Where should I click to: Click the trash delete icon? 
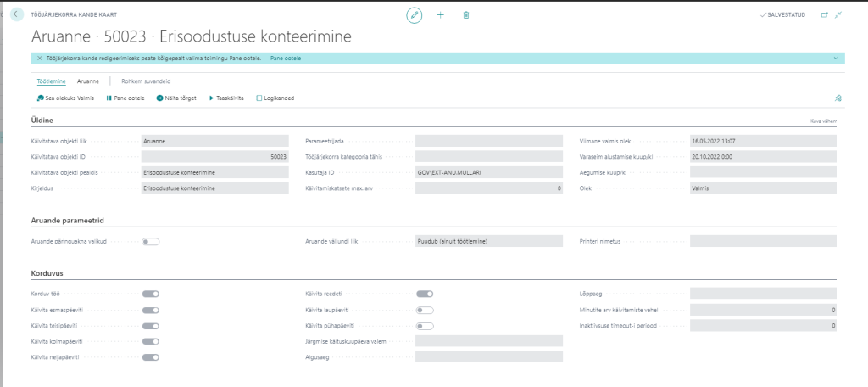click(466, 15)
